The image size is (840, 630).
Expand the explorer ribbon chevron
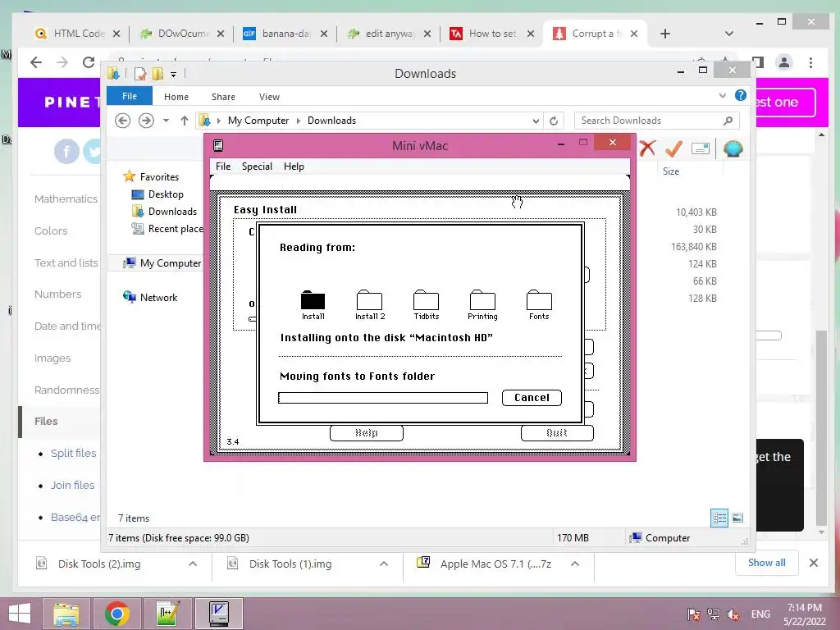point(723,96)
